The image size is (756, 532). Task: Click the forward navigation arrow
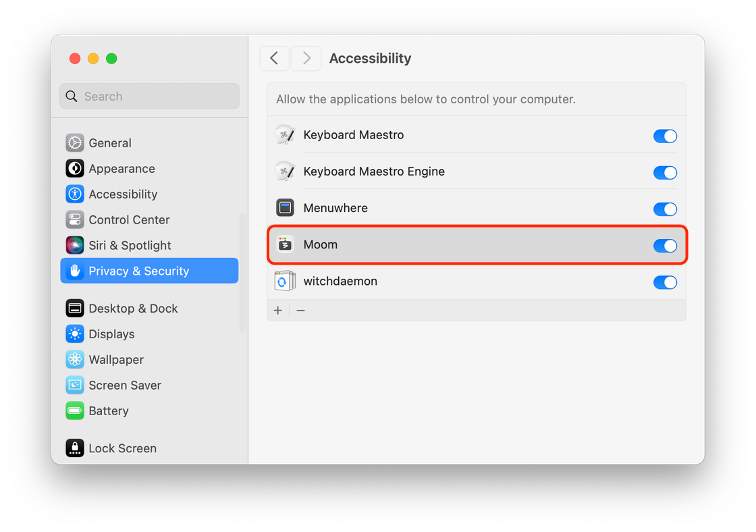[306, 58]
